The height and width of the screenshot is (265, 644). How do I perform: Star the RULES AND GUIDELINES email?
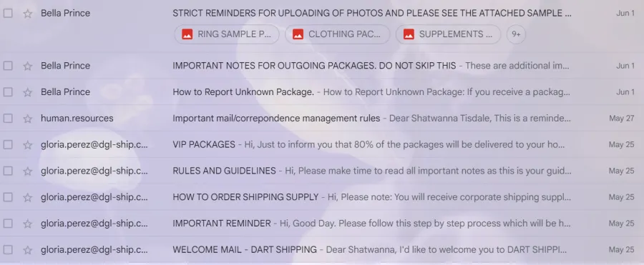pos(27,171)
